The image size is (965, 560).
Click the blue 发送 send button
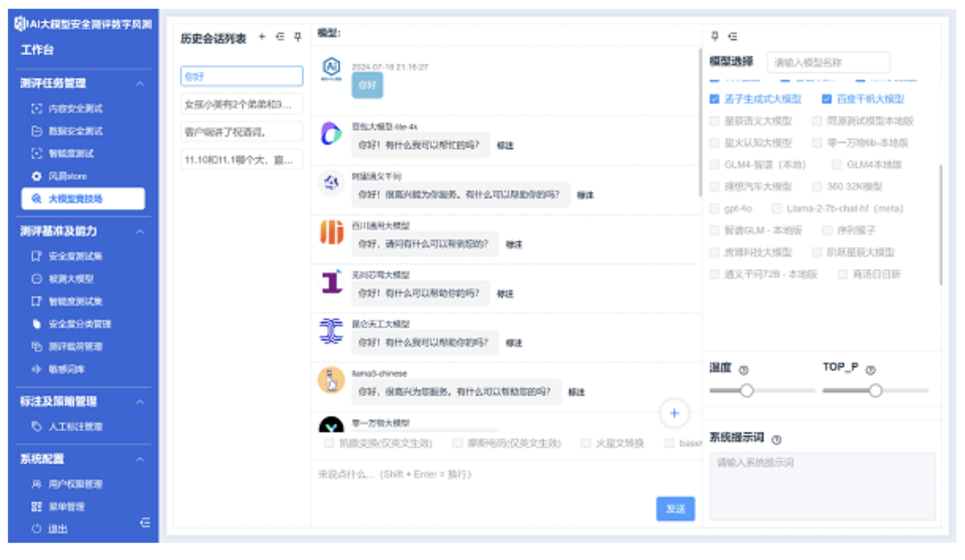[675, 508]
